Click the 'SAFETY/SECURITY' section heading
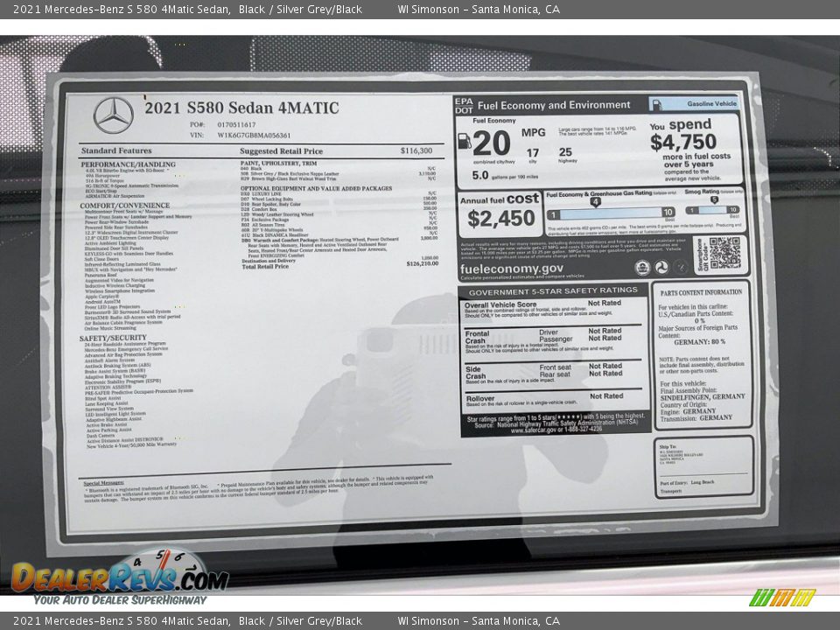This screenshot has height=630, width=840. pyautogui.click(x=113, y=338)
